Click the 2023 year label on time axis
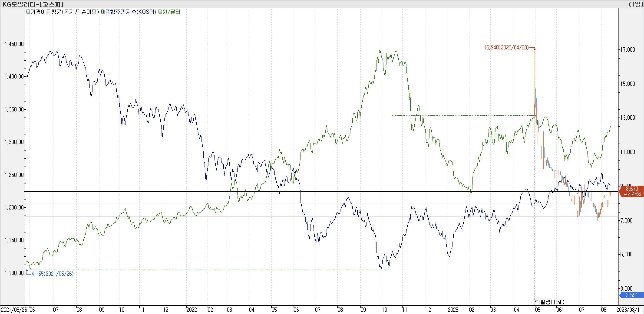This screenshot has height=314, width=644. coord(453,310)
